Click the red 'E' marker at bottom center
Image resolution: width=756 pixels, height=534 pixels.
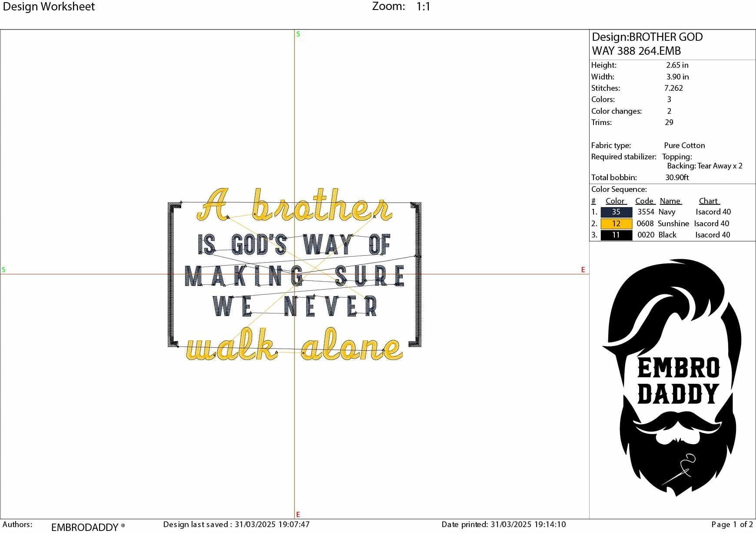click(x=298, y=514)
